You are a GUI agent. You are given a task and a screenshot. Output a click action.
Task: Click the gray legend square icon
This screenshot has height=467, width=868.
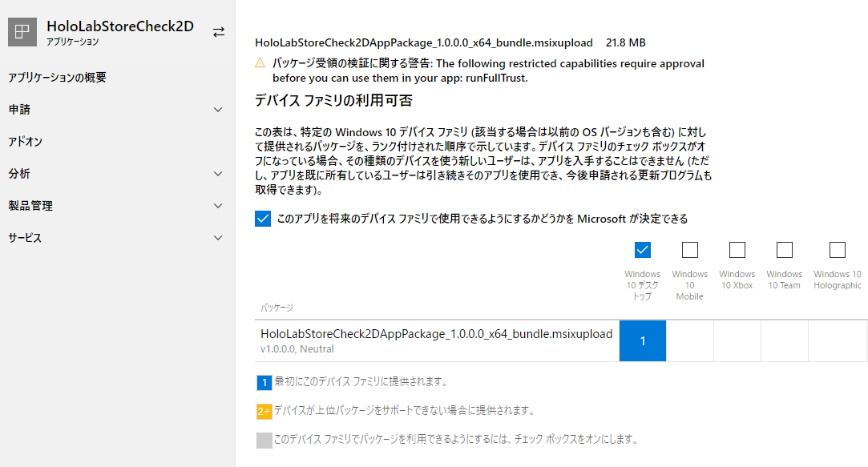(264, 440)
